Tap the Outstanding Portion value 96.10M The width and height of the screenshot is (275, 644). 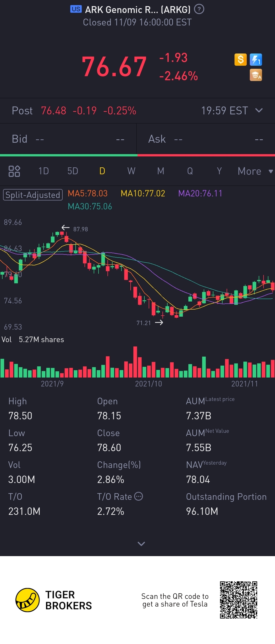[x=202, y=511]
